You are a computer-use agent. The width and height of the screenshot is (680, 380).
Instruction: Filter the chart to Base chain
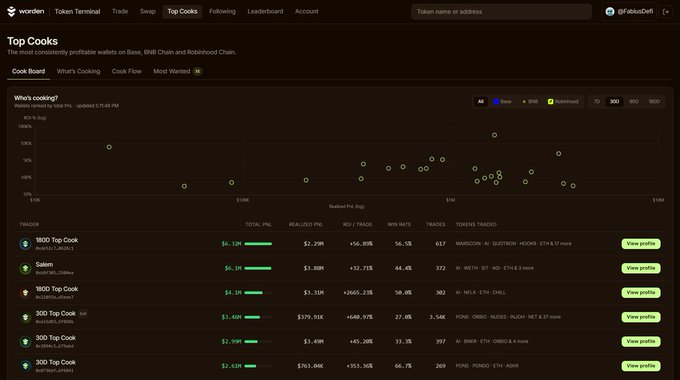tap(502, 102)
